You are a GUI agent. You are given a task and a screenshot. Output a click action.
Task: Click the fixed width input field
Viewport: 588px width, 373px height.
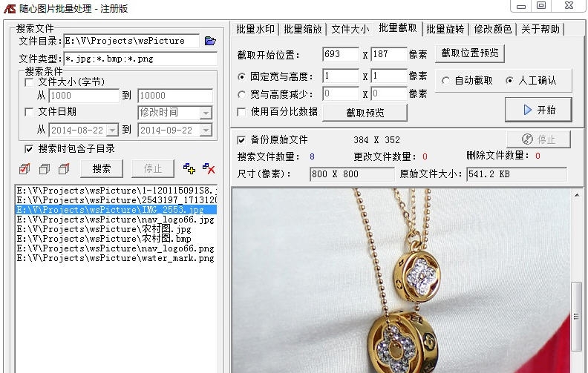tap(341, 76)
